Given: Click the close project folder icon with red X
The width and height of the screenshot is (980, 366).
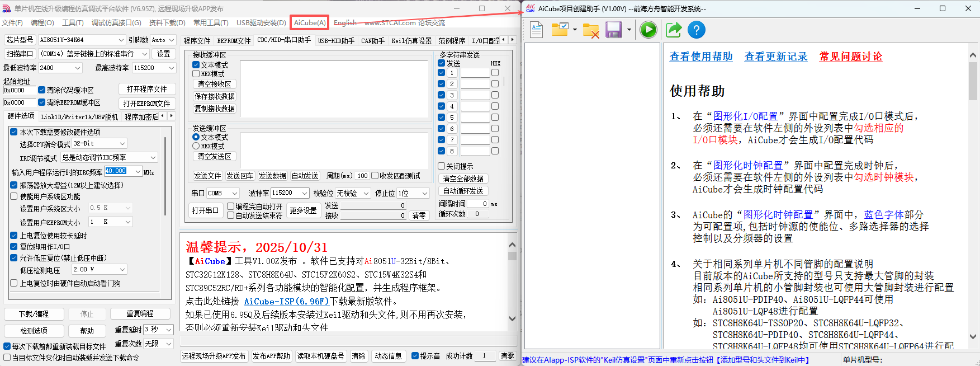Looking at the screenshot, I should [591, 30].
